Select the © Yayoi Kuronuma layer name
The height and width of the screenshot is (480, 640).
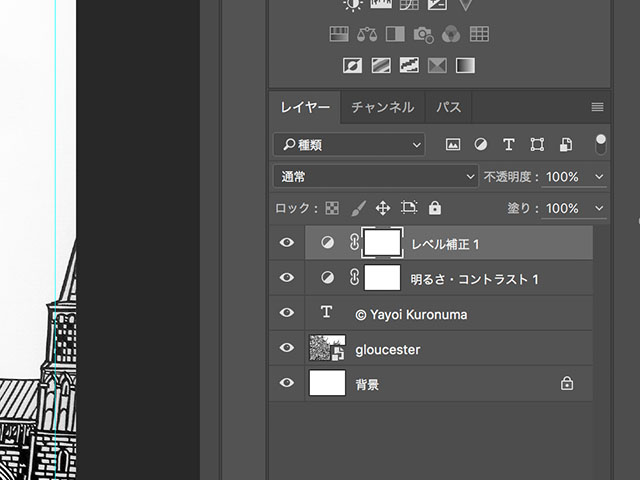click(411, 315)
